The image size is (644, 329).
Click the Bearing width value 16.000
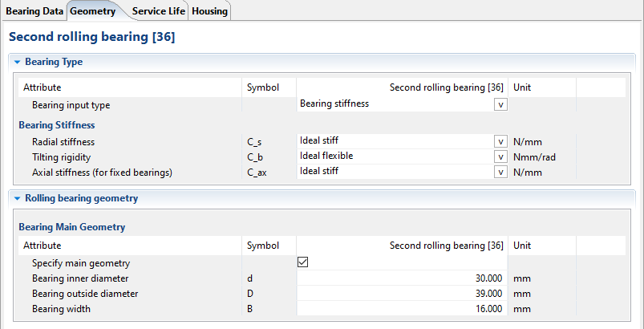[x=488, y=309]
